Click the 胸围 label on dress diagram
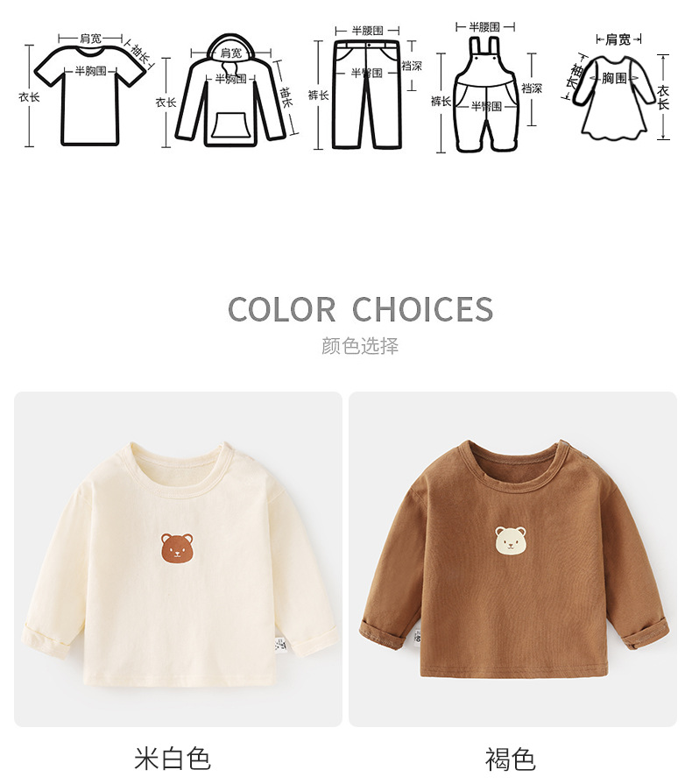Screen dimensions: 692x784 point(614,78)
